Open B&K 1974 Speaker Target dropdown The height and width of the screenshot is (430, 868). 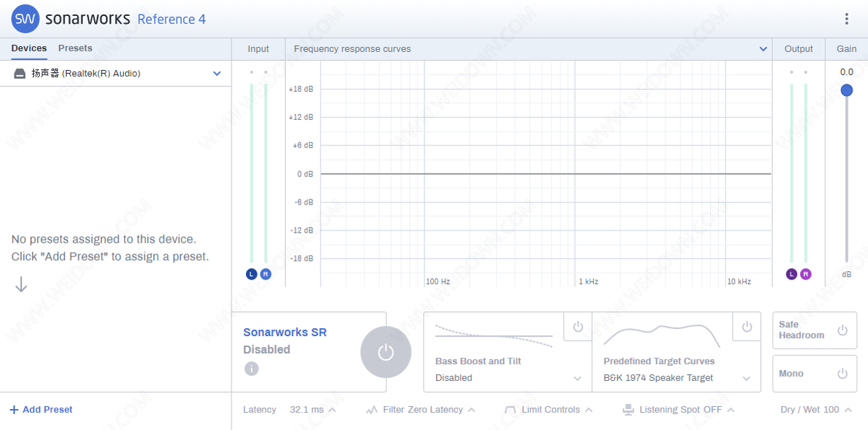[746, 378]
